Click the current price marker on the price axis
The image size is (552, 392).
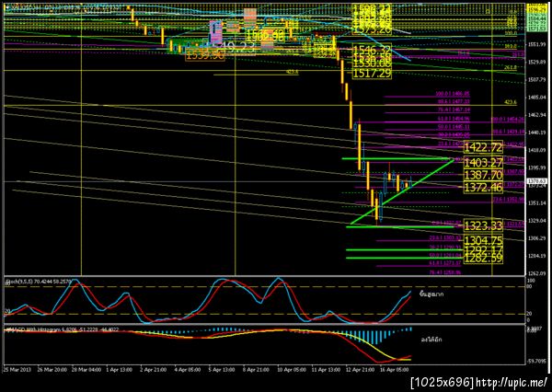[x=537, y=181]
